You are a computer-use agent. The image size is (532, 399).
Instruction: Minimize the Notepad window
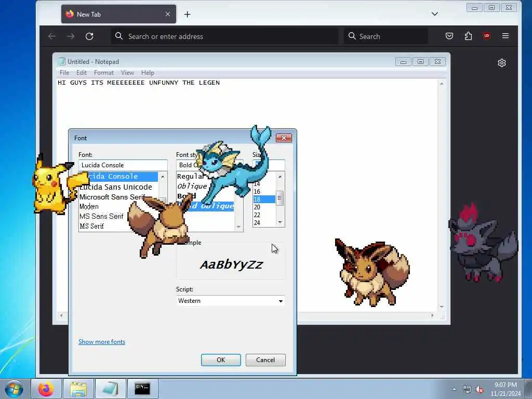pos(403,62)
